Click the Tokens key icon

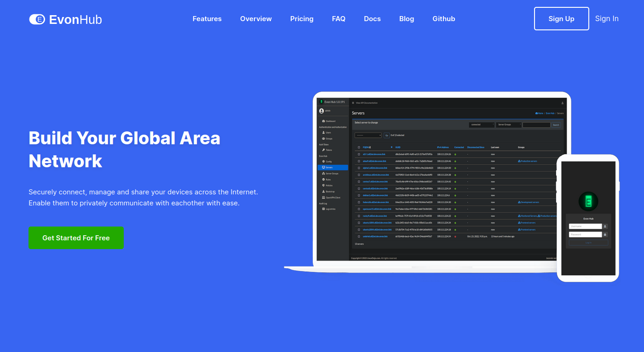323,150
